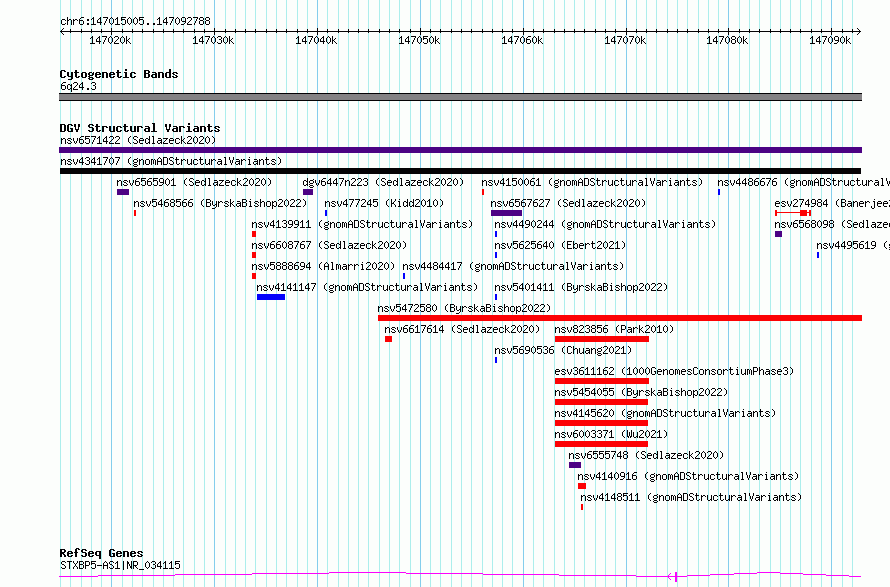Click nsv4486676 variant label

coord(803,182)
